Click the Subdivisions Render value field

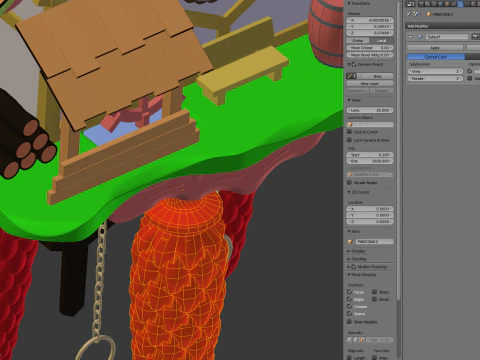(x=435, y=79)
